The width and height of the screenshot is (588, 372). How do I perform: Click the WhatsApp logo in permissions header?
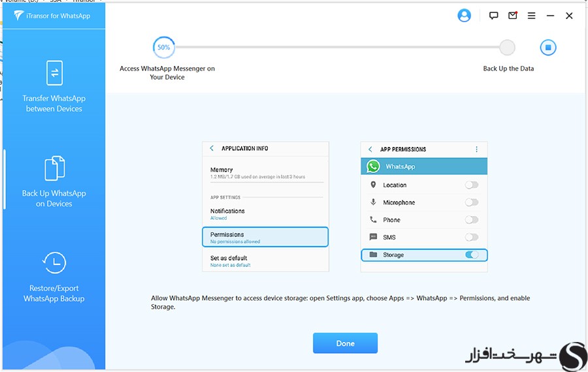click(x=373, y=166)
